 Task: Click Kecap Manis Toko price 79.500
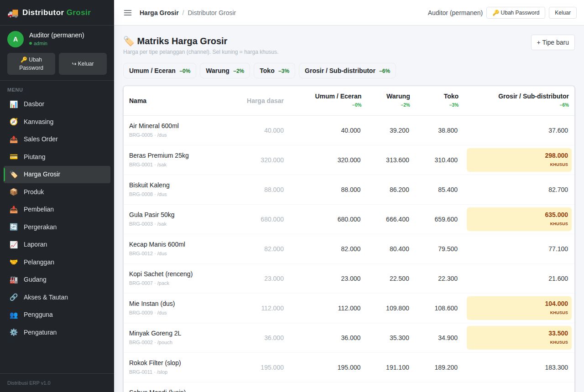pyautogui.click(x=448, y=249)
